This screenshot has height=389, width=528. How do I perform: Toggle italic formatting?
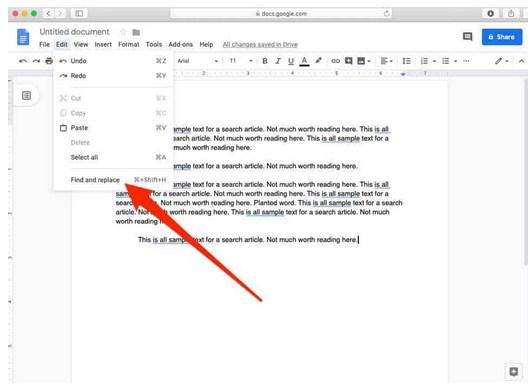coord(278,61)
